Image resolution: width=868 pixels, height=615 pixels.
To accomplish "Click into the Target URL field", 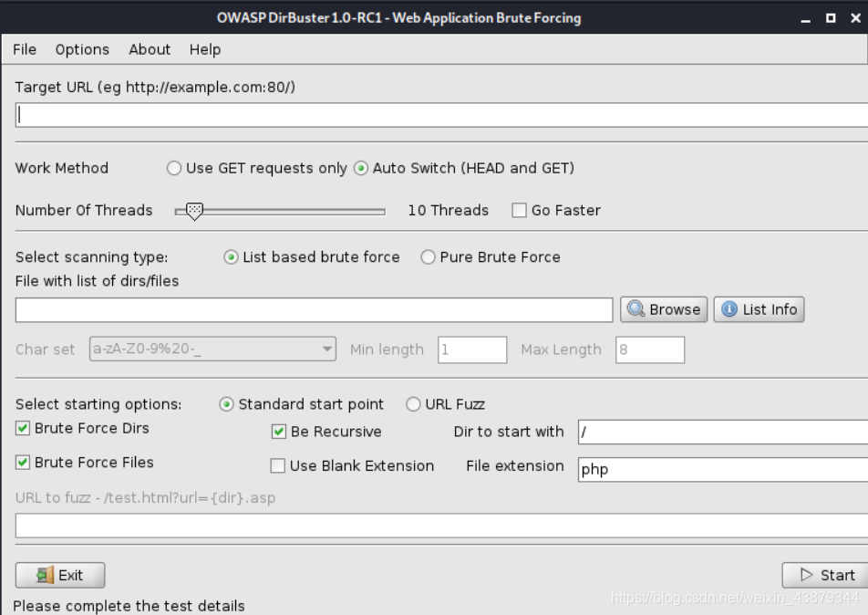I will [x=441, y=115].
